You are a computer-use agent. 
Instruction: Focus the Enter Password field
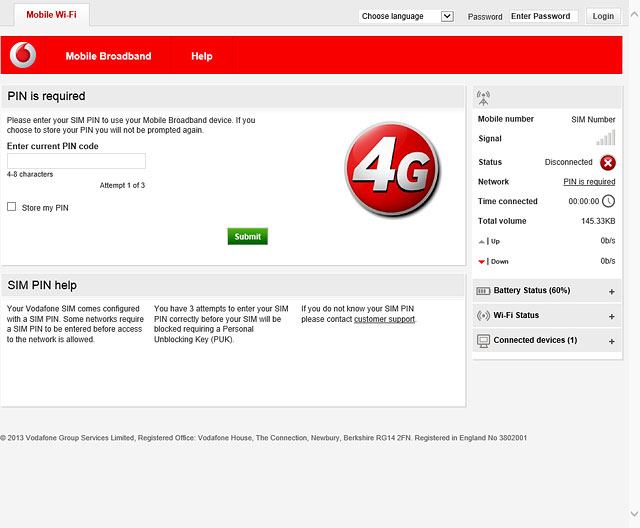(x=543, y=16)
